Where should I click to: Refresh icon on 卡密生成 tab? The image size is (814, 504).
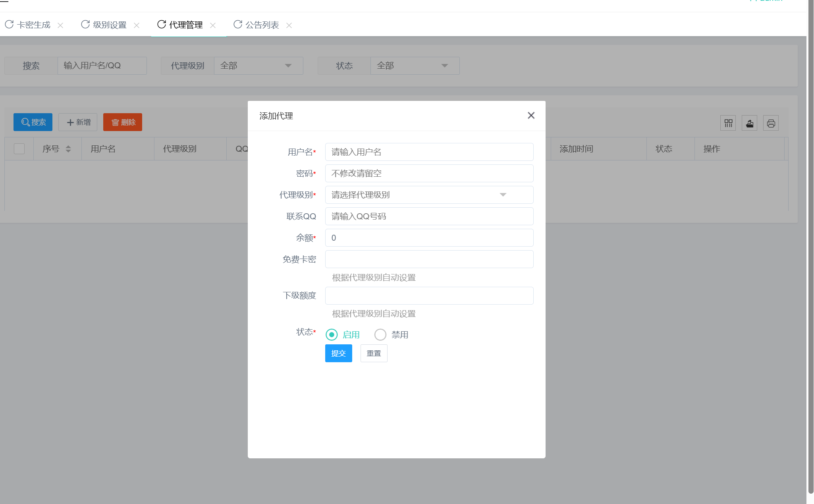(x=9, y=25)
